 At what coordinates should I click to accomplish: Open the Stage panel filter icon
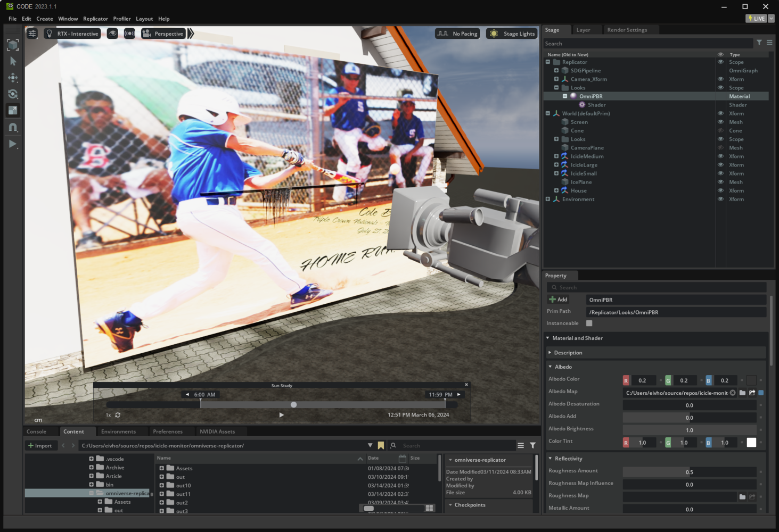click(759, 43)
